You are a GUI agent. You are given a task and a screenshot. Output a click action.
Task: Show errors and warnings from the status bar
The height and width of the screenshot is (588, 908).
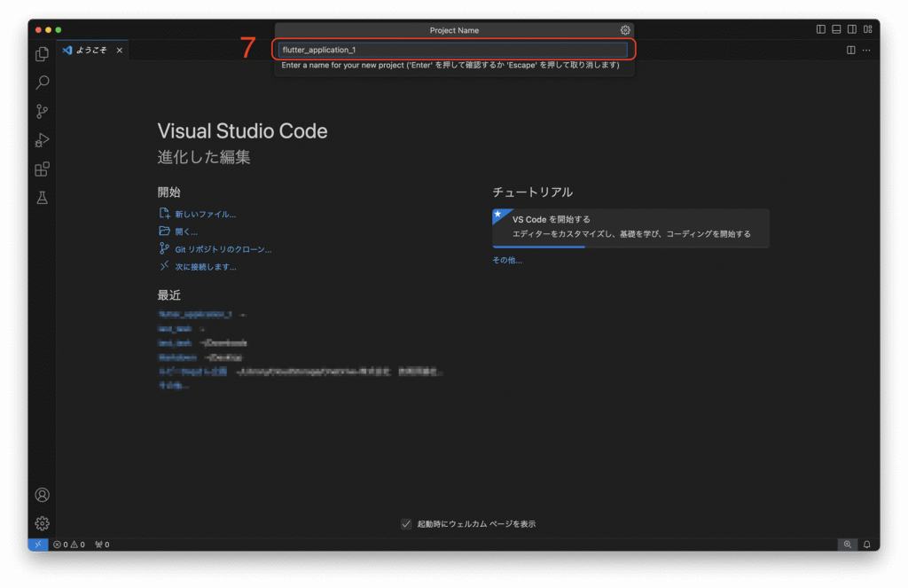pos(69,545)
